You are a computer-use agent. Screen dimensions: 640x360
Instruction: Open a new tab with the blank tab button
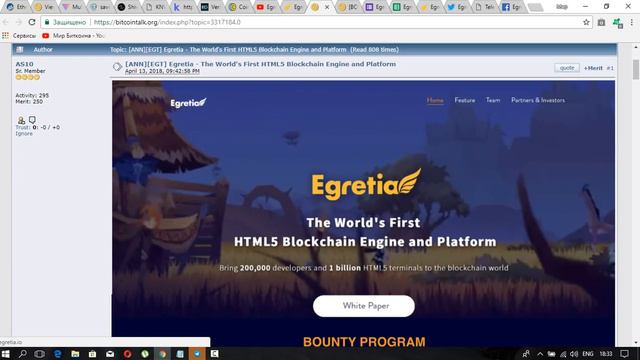[x=536, y=7]
